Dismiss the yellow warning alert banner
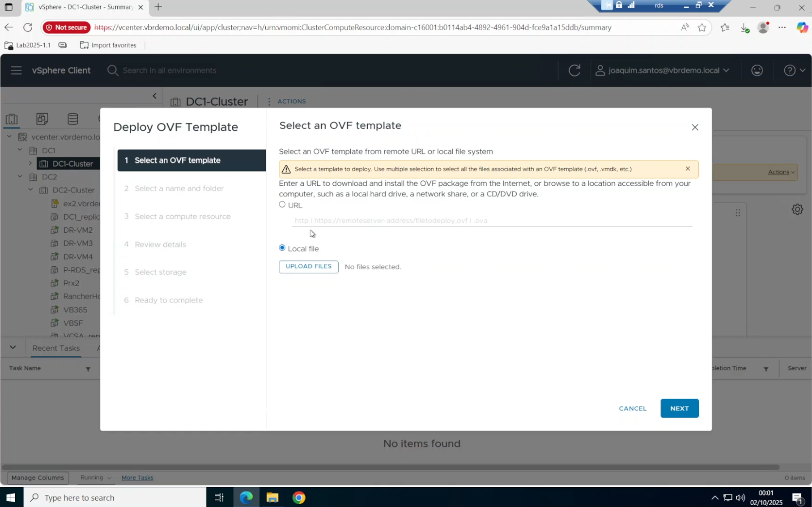812x507 pixels. [687, 169]
